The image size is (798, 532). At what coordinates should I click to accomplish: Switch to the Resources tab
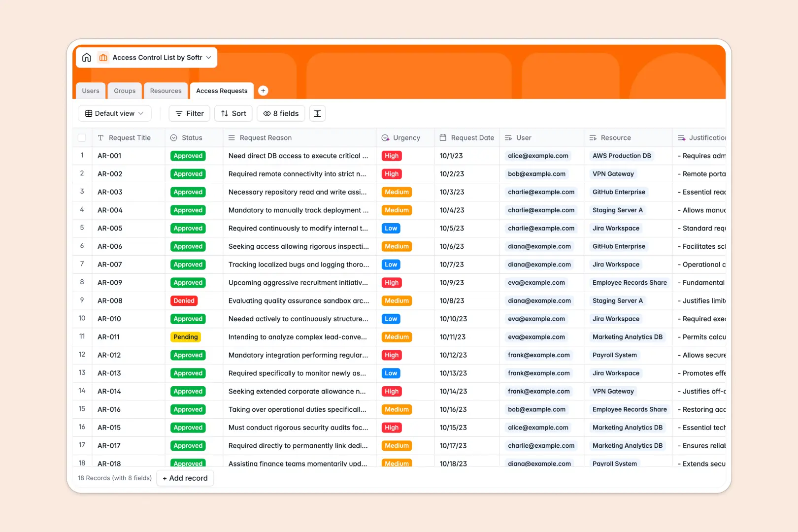coord(166,91)
